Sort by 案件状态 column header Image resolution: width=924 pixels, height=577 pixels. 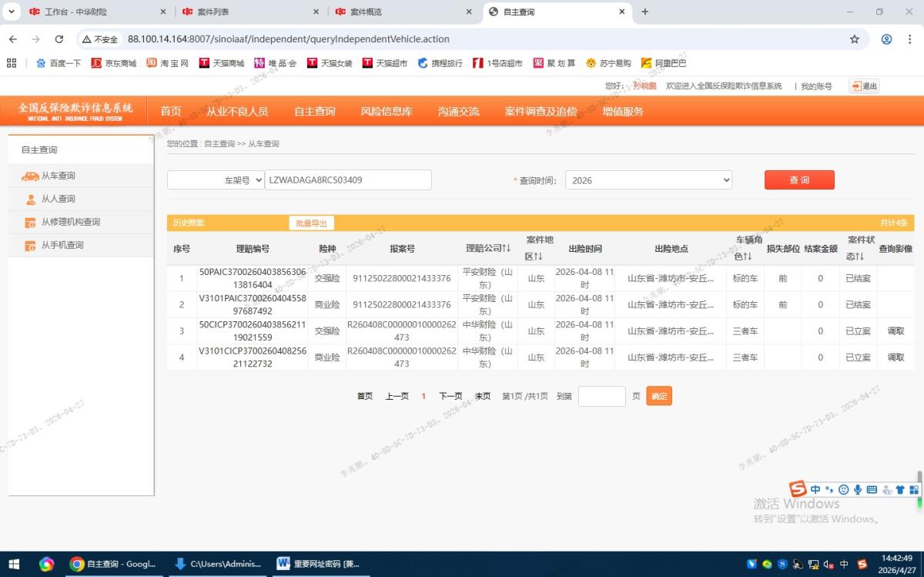[x=861, y=248]
